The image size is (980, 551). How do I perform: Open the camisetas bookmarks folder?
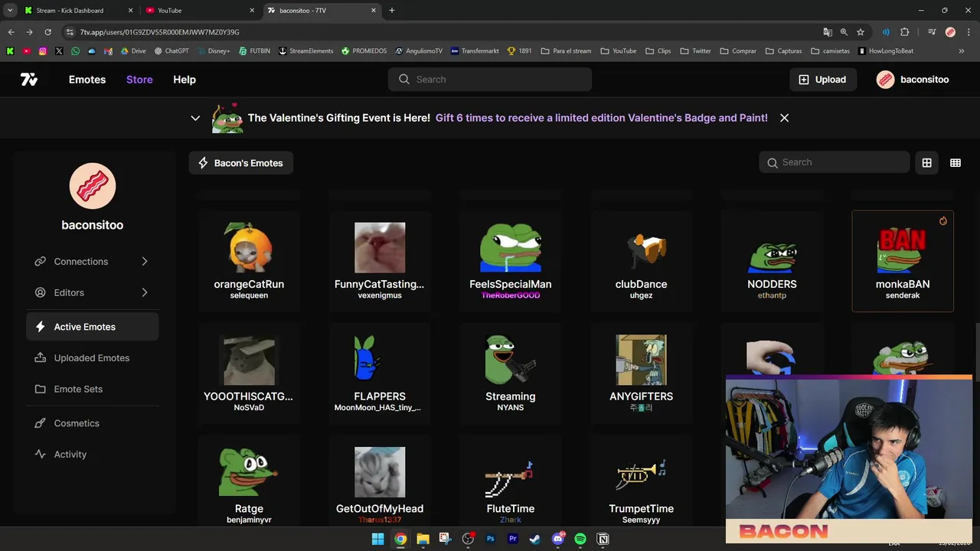pos(830,51)
